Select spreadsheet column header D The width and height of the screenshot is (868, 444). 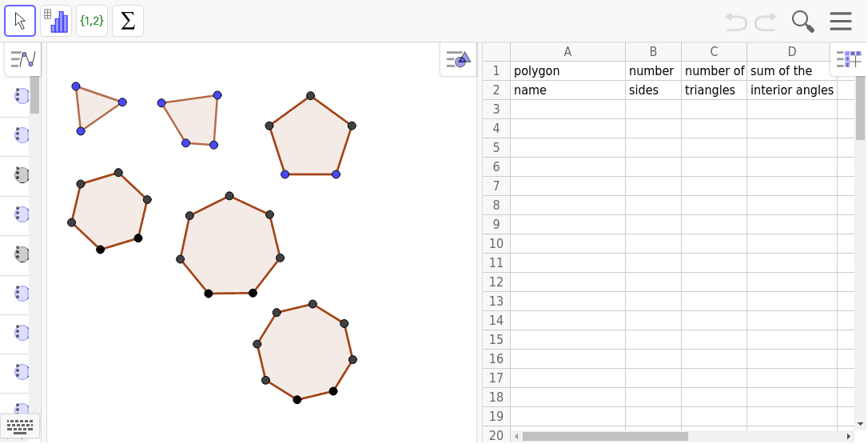point(791,51)
